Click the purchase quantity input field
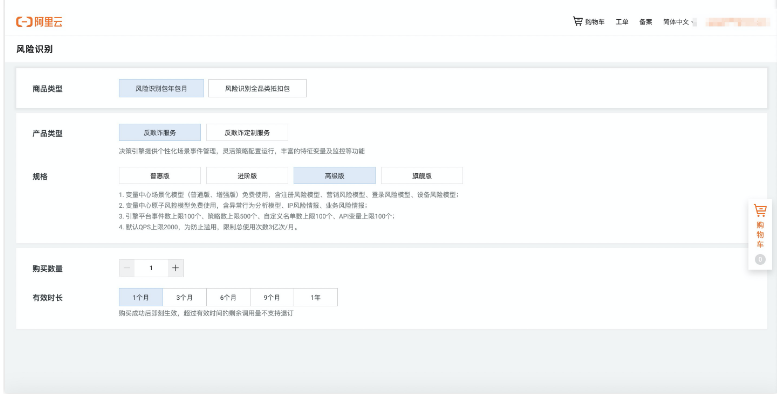 point(151,268)
